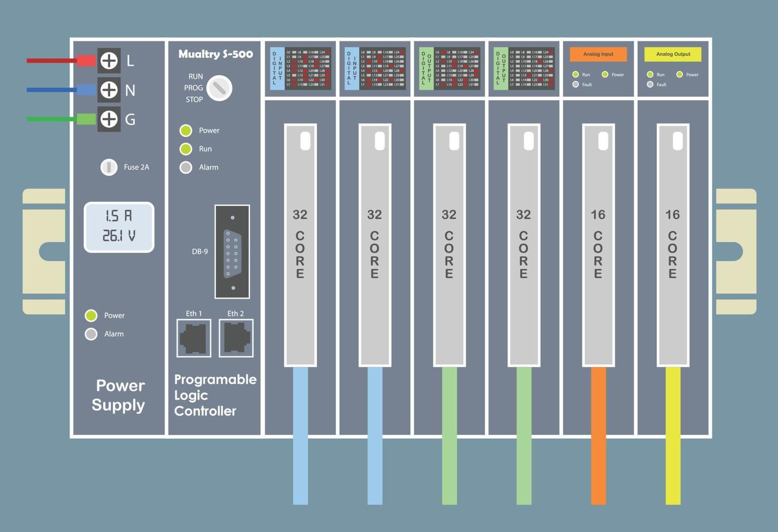
Task: Click the N terminal screw
Action: (109, 90)
